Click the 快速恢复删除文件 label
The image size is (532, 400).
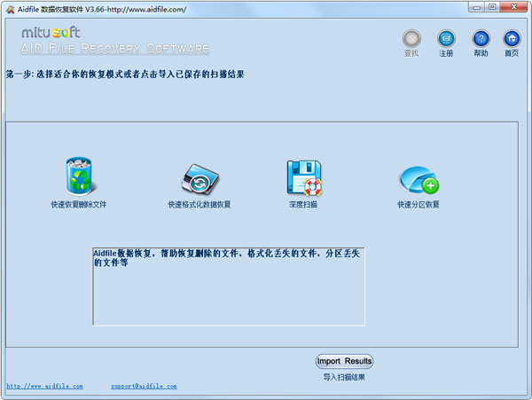79,204
